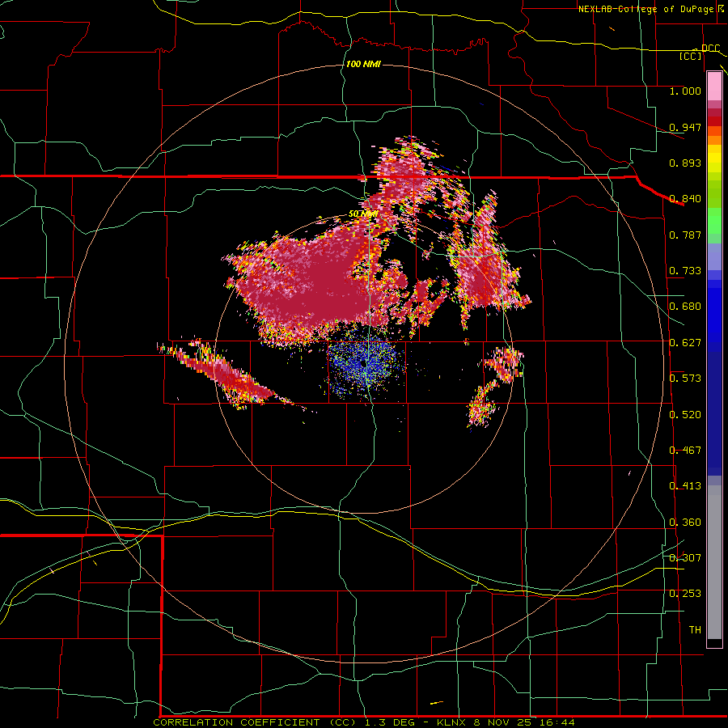The height and width of the screenshot is (728, 728).
Task: Click the CORRELATION COEFFICIENT caption text
Action: 236,722
